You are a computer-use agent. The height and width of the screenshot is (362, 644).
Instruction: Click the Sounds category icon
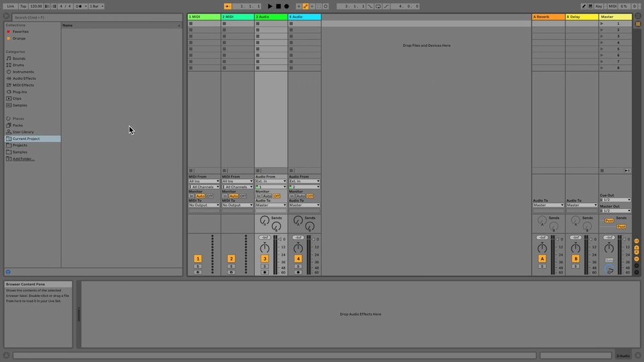point(9,58)
